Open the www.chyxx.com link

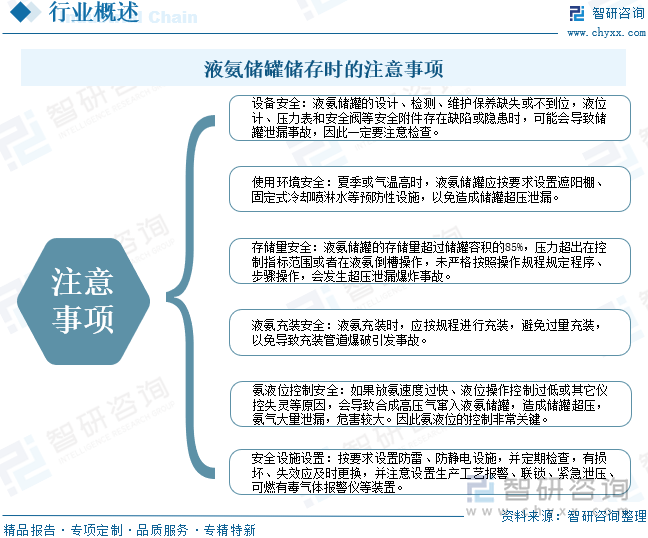click(606, 32)
